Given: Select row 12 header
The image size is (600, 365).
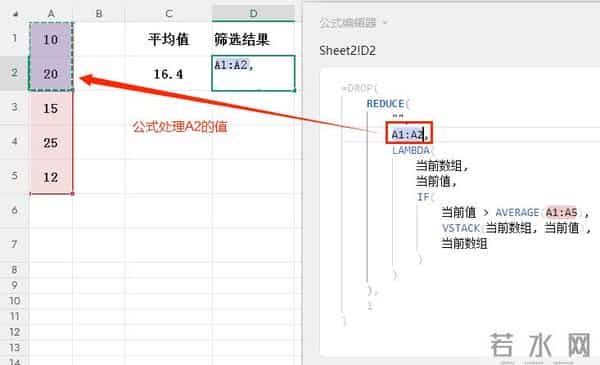Looking at the screenshot, I should tap(14, 332).
